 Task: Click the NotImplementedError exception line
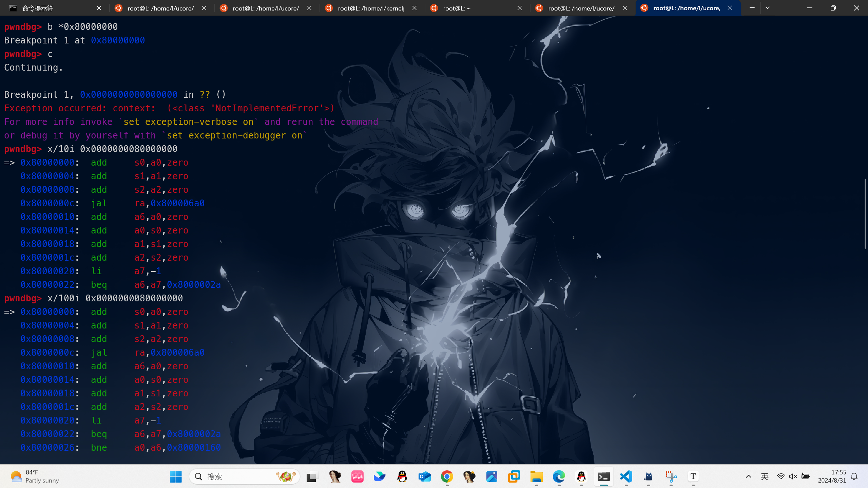(x=169, y=108)
